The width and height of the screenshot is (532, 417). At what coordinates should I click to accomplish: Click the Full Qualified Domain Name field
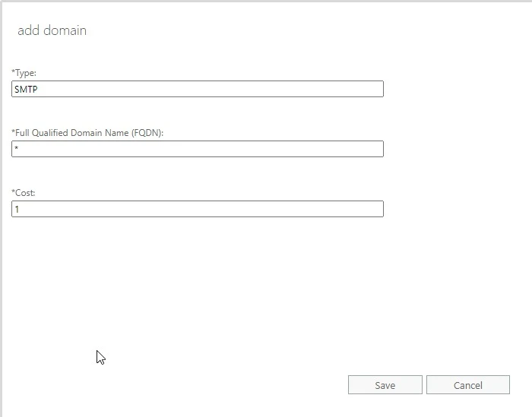pos(198,149)
